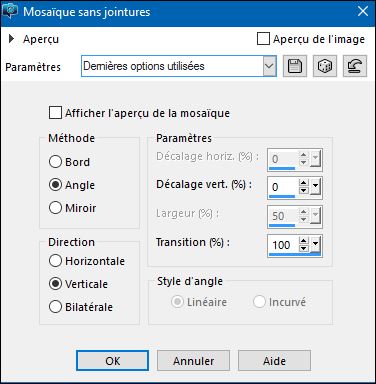Click the Annuler button

(193, 360)
